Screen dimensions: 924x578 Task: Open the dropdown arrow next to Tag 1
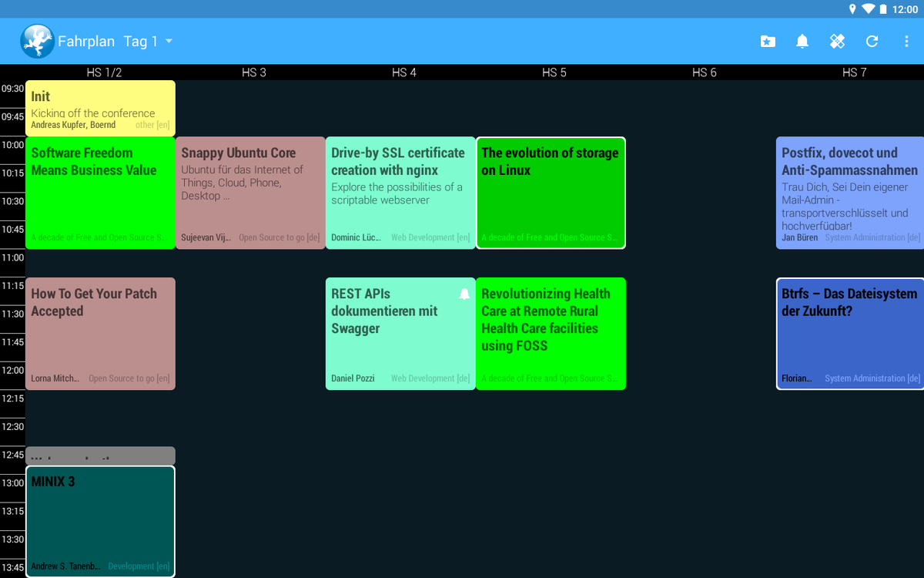tap(169, 42)
